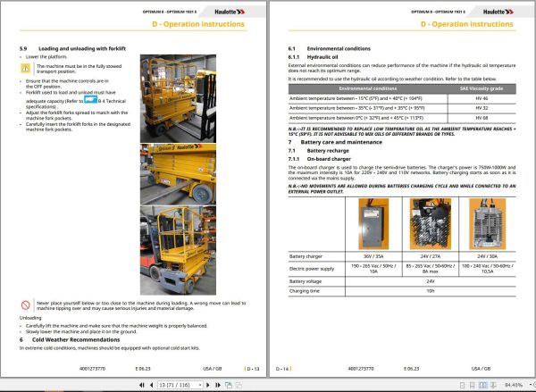Click the 'E 06.23' footer on right page
536x392 pixels.
coord(411,369)
